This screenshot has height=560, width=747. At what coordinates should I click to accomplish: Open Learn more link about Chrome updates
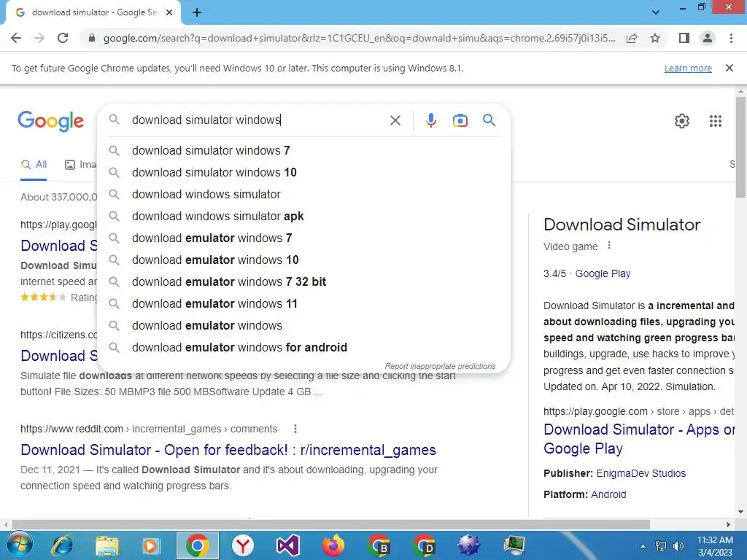coord(688,68)
